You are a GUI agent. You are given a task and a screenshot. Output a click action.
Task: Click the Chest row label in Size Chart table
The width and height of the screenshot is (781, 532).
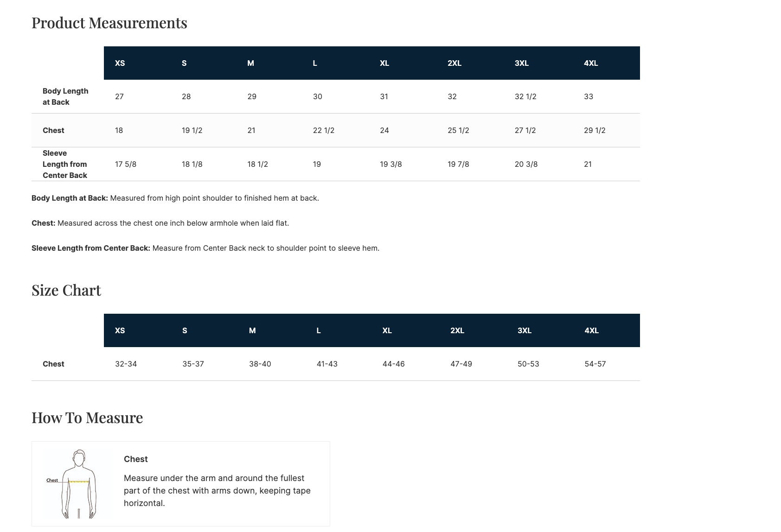click(53, 364)
